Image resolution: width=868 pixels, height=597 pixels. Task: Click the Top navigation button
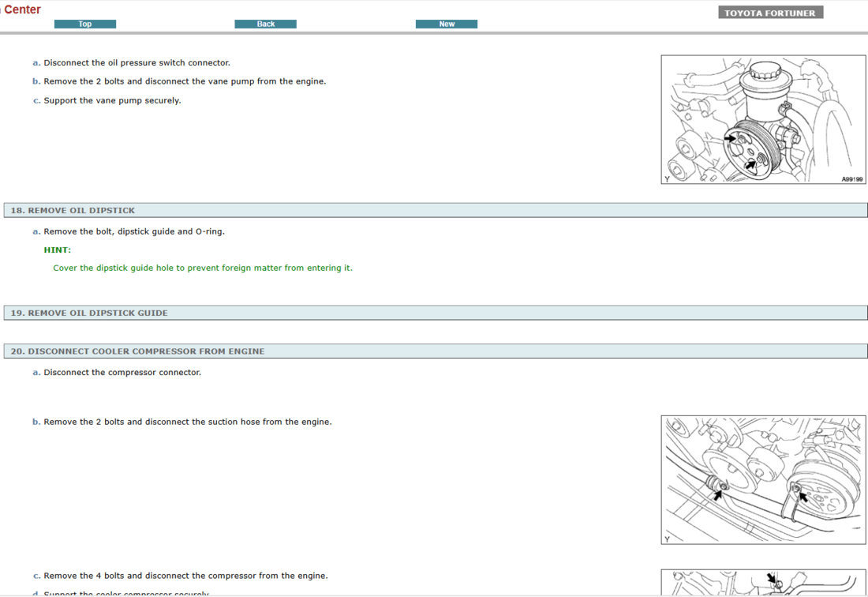[x=85, y=24]
